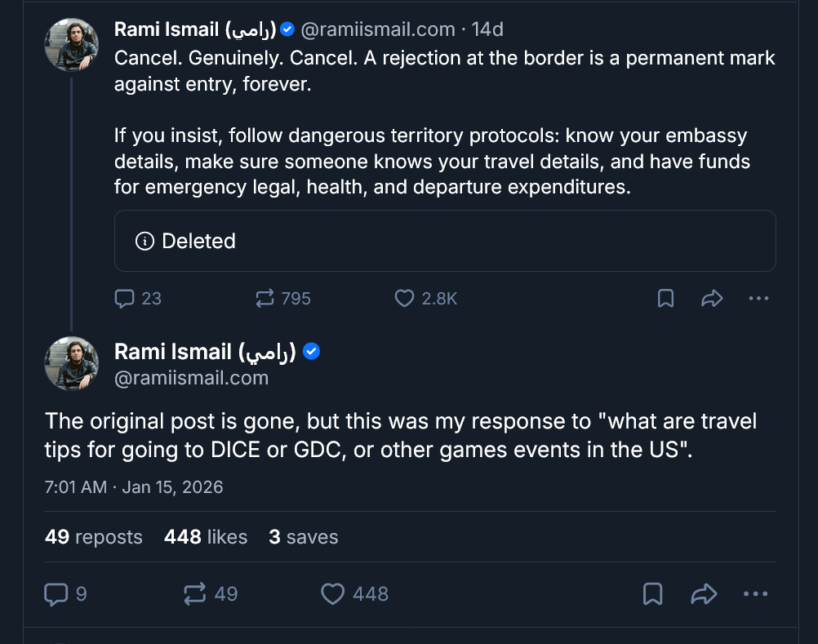This screenshot has height=644, width=818.
Task: View the 49 reposts list
Action: [93, 536]
